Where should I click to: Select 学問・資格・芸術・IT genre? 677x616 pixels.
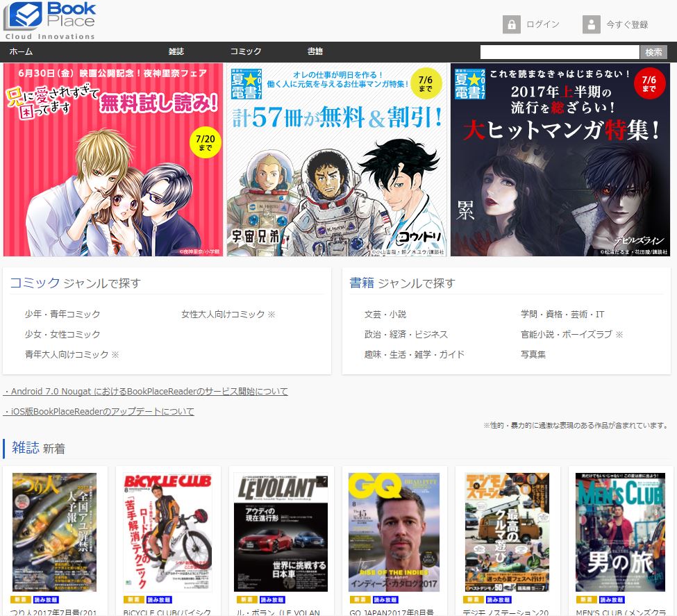tap(562, 314)
